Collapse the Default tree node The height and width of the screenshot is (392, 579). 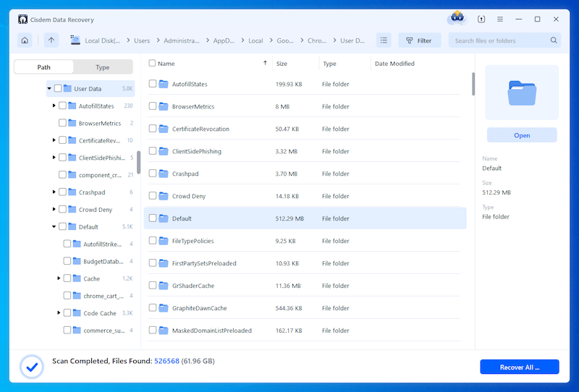[54, 226]
